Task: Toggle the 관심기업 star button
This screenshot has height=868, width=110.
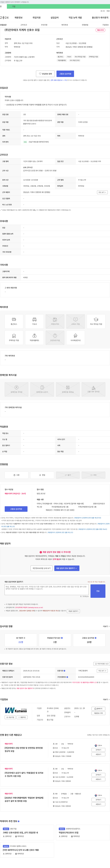Action: pyautogui.click(x=10, y=717)
